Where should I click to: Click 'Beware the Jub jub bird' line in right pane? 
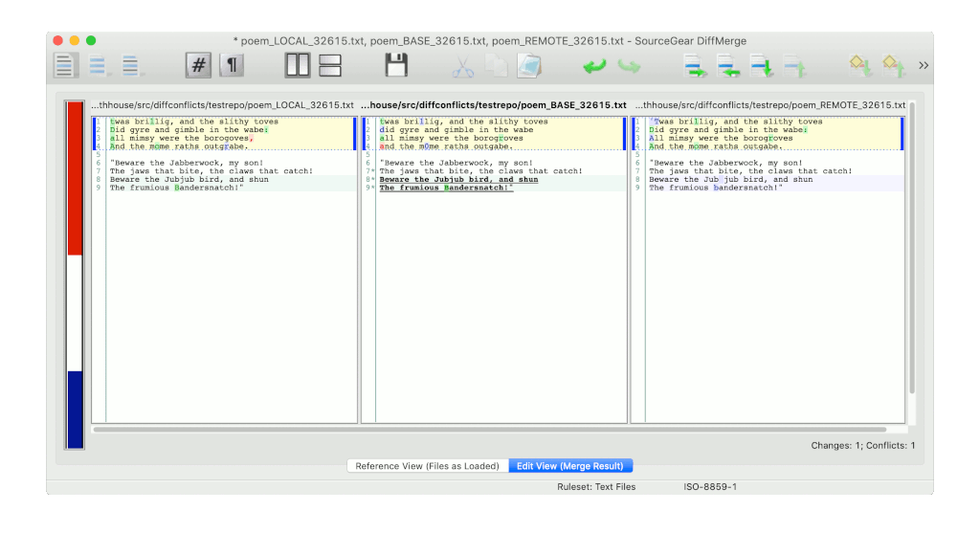(730, 179)
